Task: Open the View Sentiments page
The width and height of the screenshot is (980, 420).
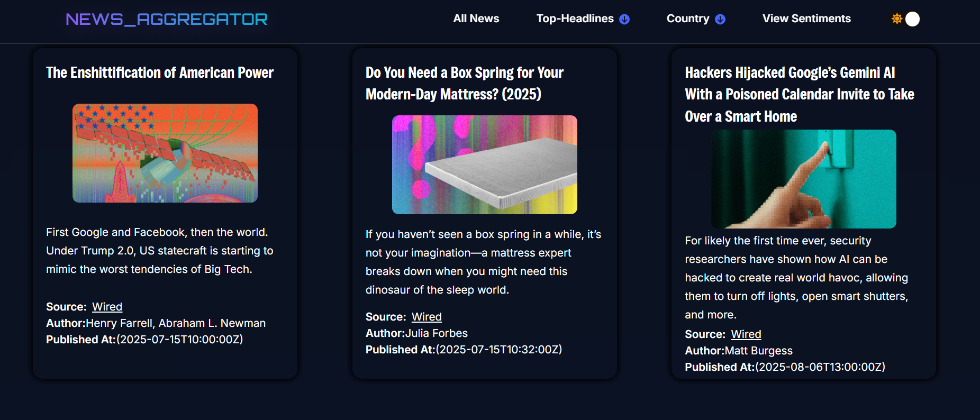Action: [806, 19]
